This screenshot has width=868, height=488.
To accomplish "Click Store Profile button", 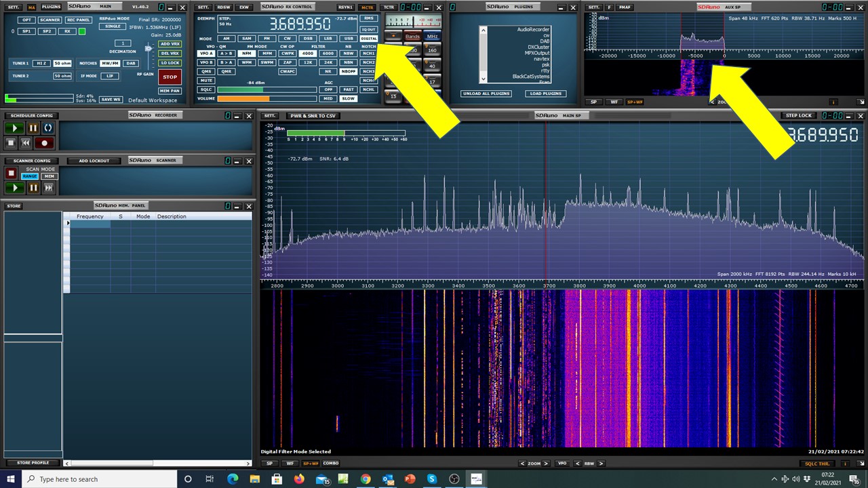I will tap(33, 463).
